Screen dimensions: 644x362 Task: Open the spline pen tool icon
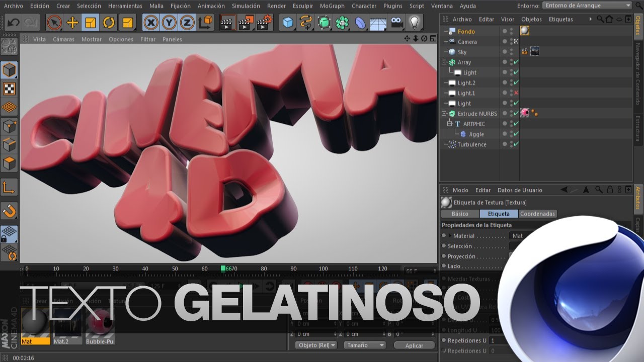click(x=306, y=23)
